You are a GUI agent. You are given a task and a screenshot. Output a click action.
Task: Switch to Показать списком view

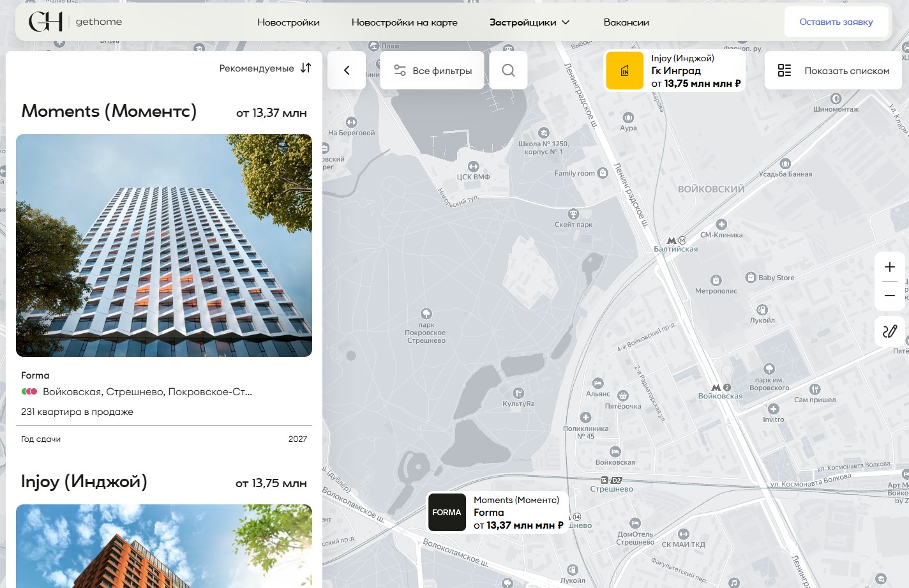833,70
